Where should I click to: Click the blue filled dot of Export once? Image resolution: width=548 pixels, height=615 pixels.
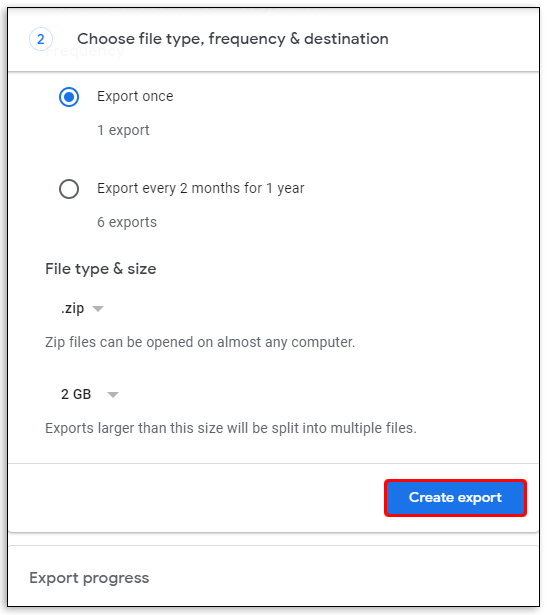pos(69,97)
